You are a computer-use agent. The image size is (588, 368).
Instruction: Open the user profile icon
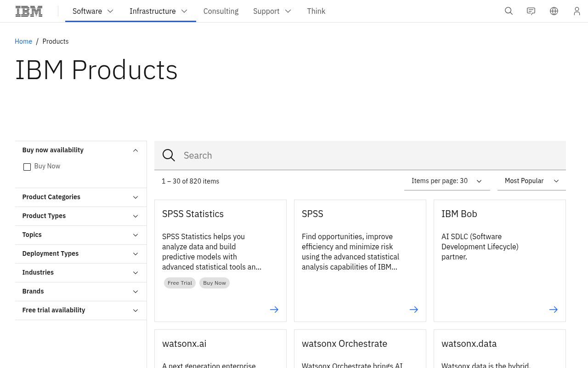tap(577, 11)
